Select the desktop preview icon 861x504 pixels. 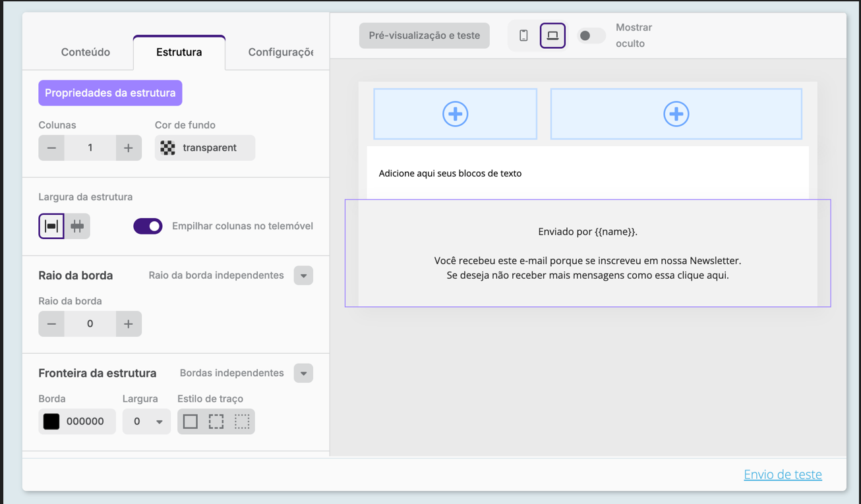click(552, 36)
